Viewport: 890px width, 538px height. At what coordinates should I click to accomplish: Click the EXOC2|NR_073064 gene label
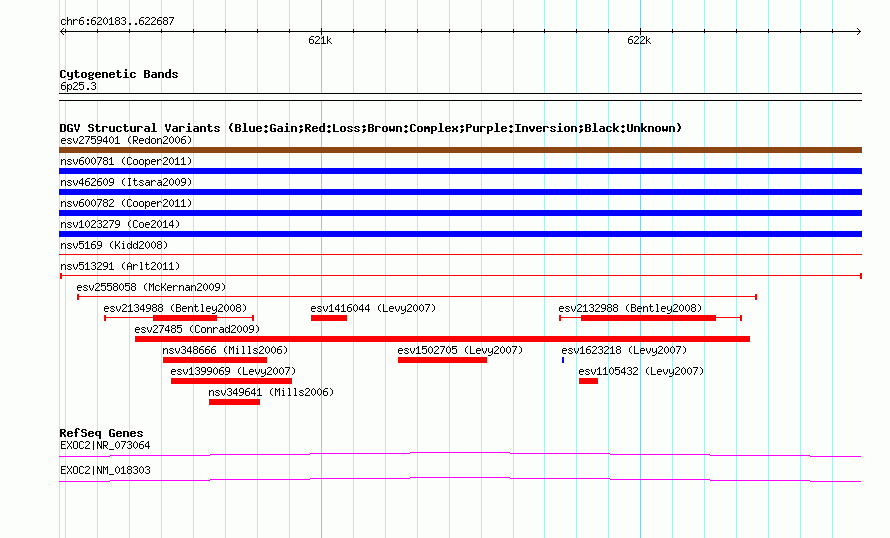point(105,445)
